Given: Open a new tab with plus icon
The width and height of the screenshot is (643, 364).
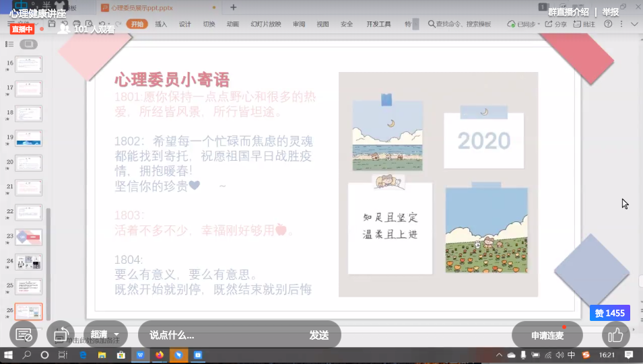Looking at the screenshot, I should coord(234,7).
